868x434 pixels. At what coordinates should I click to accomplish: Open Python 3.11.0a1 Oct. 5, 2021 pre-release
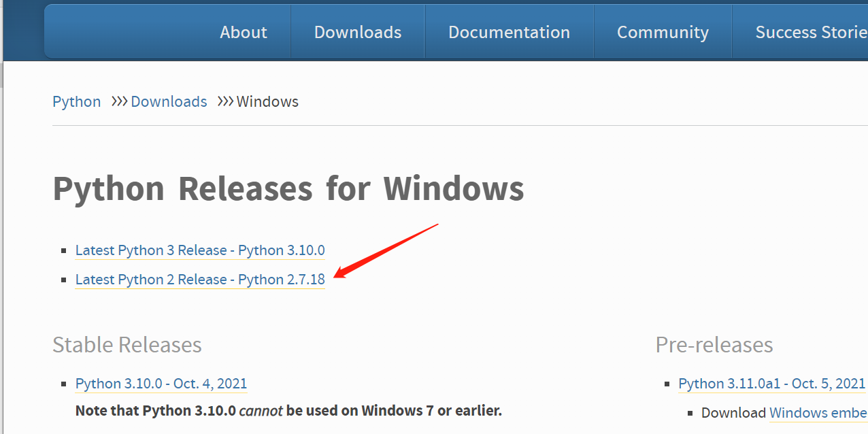click(771, 384)
